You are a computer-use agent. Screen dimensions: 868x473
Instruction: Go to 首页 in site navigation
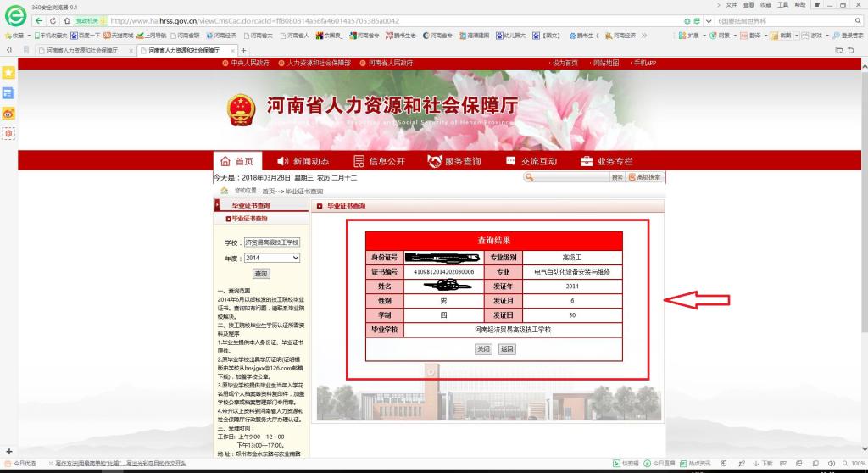(237, 161)
